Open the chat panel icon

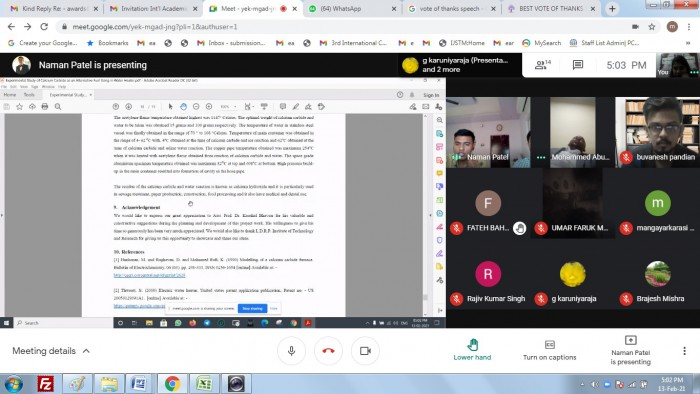click(578, 65)
